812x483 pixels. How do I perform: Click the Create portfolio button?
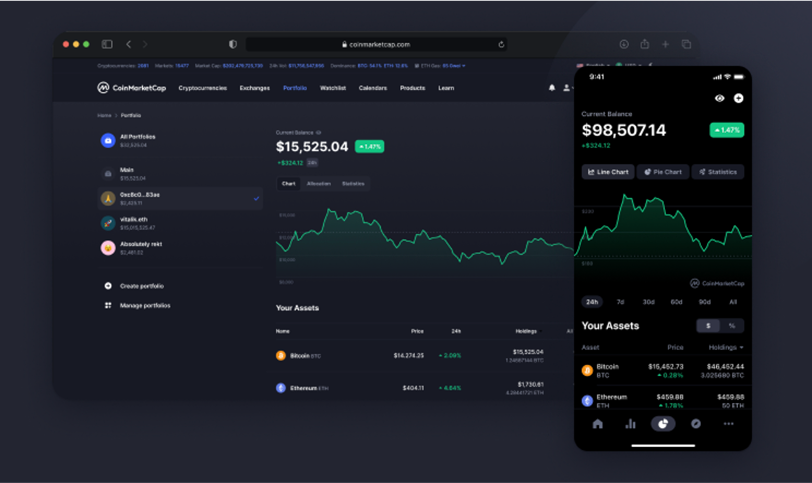tap(135, 286)
